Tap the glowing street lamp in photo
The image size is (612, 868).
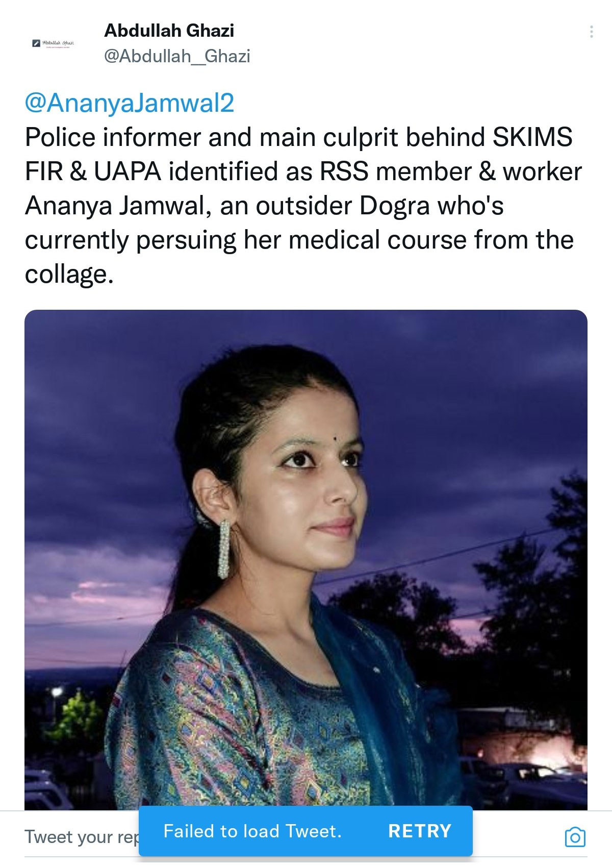54,693
